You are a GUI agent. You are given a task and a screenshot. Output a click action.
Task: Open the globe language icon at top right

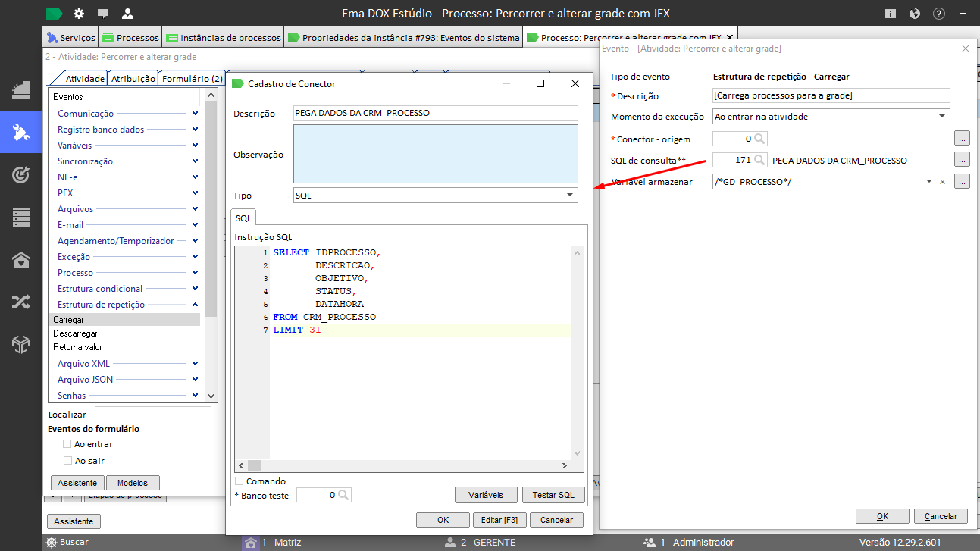pyautogui.click(x=915, y=14)
